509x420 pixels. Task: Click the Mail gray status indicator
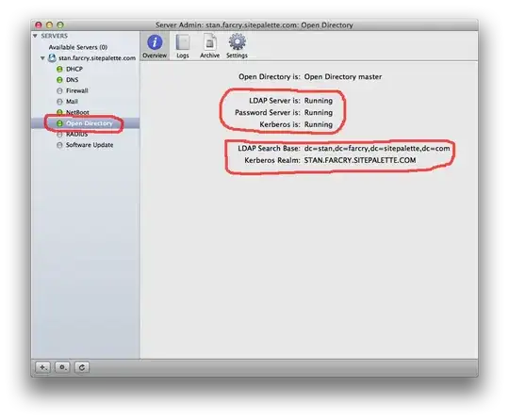[59, 102]
